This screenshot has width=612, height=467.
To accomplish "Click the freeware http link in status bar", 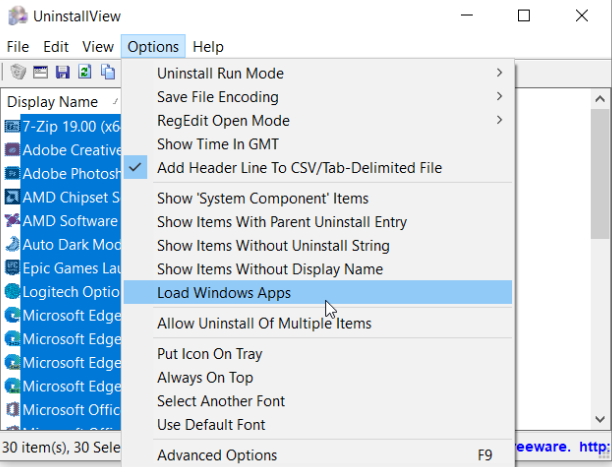I will (x=563, y=447).
